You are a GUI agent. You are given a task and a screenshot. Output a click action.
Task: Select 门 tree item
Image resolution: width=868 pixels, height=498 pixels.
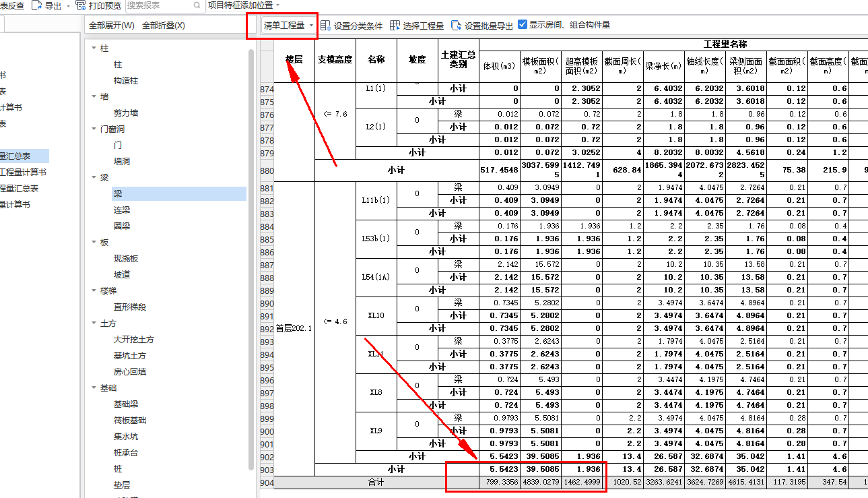(118, 146)
